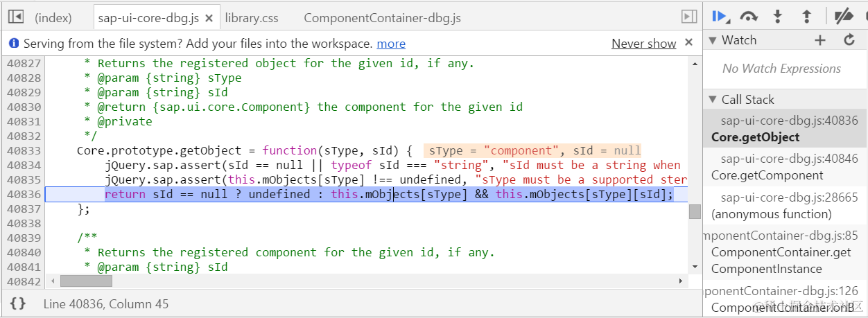Image resolution: width=868 pixels, height=318 pixels.
Task: Select the Core.getComponent call stack frame
Action: tap(785, 167)
